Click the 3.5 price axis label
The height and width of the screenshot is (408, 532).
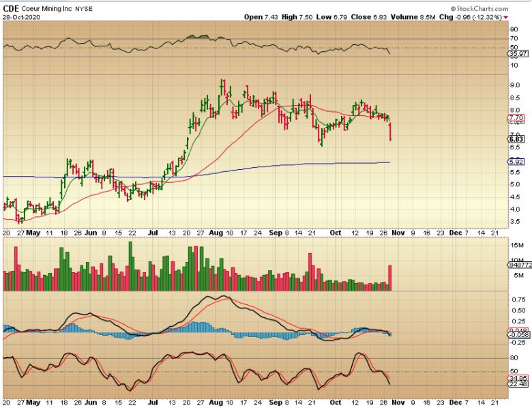click(515, 222)
